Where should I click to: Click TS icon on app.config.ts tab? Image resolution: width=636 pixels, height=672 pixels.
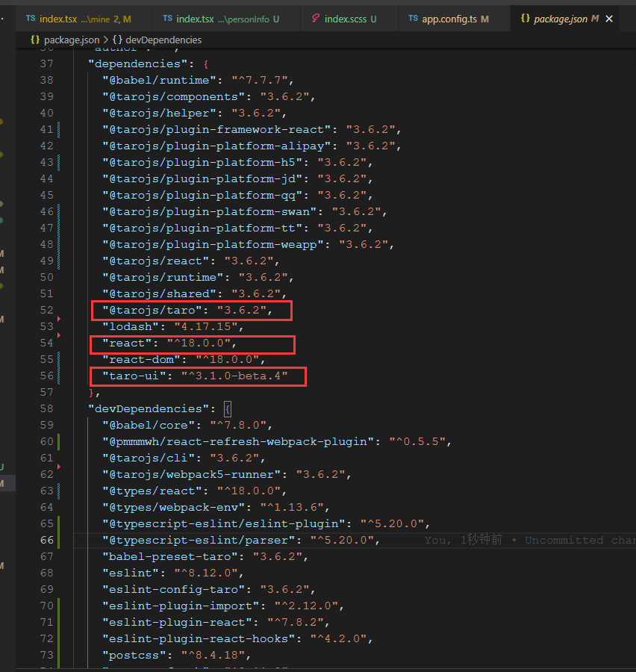[x=413, y=18]
